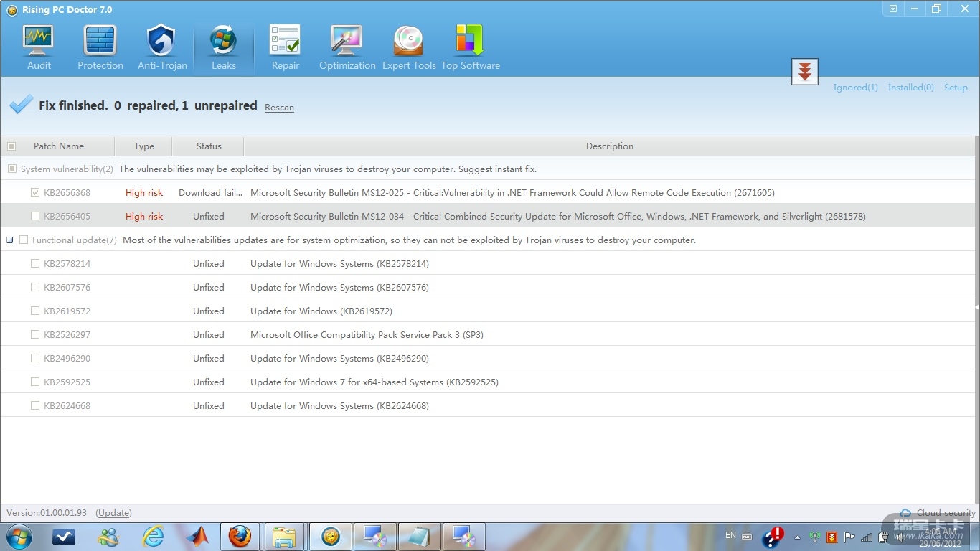Switch to the Notepad taskbar window
The height and width of the screenshot is (551, 980).
[420, 537]
